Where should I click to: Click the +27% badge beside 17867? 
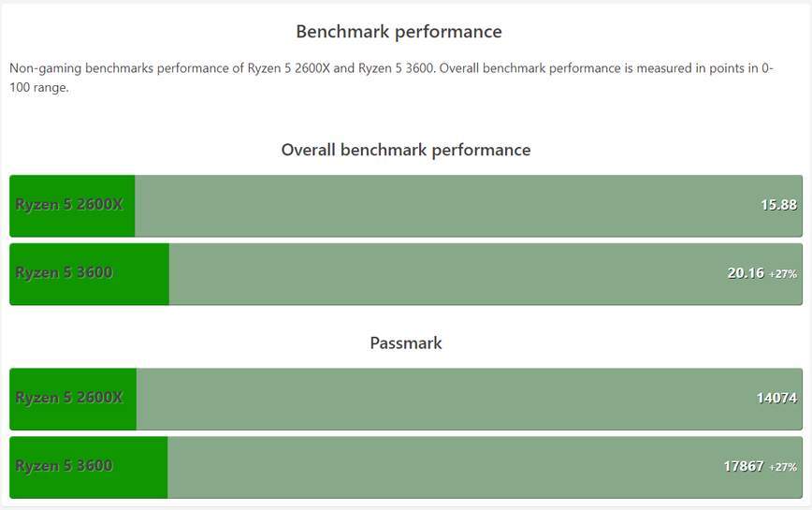click(783, 467)
